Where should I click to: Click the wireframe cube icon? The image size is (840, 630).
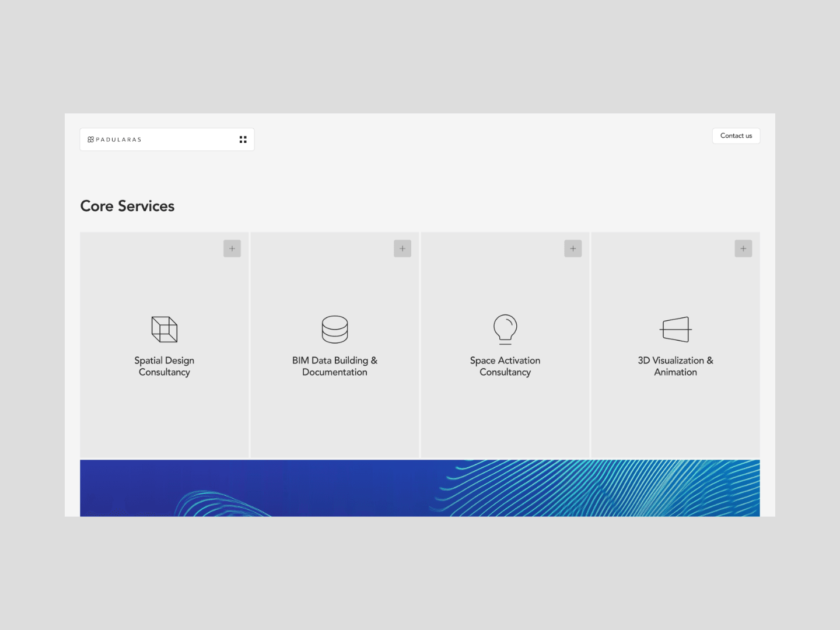click(x=164, y=329)
